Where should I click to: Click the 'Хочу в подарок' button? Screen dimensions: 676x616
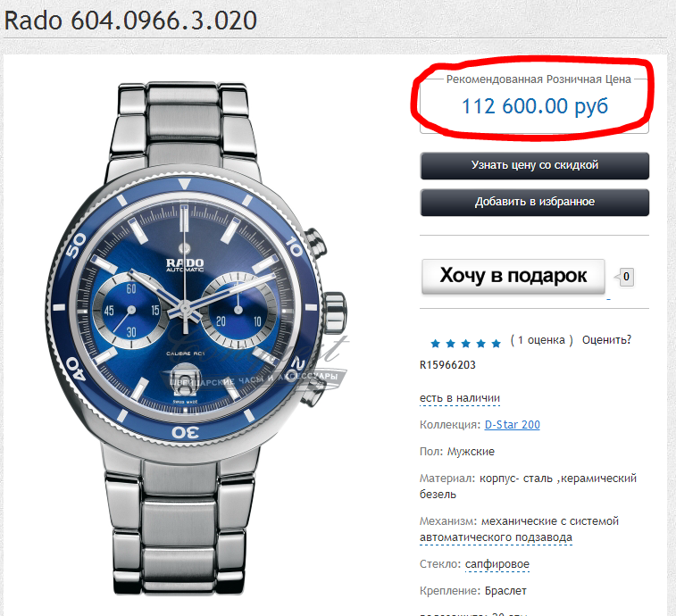click(x=513, y=276)
